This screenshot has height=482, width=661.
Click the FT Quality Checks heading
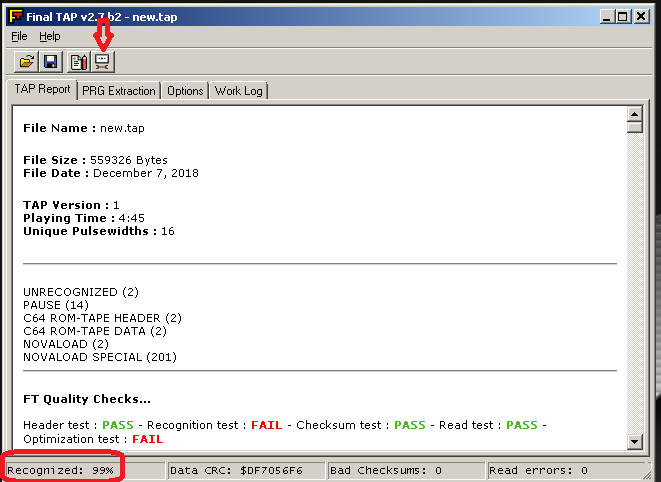(x=87, y=399)
